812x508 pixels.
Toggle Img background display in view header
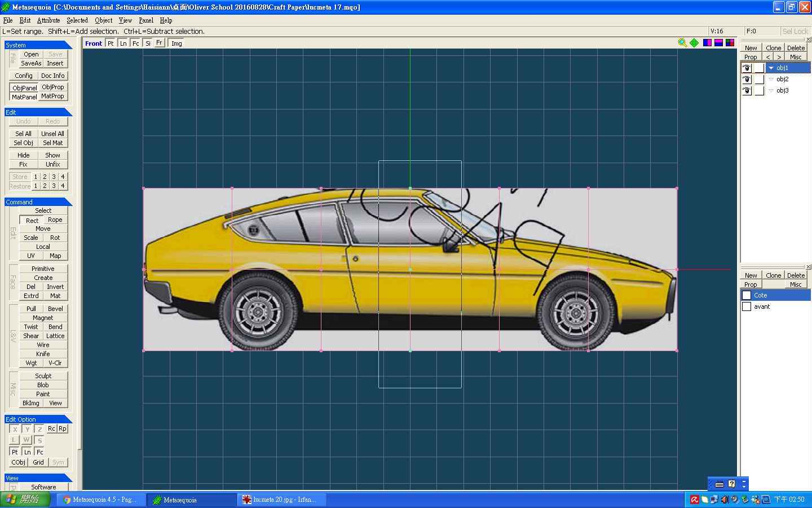[x=176, y=43]
